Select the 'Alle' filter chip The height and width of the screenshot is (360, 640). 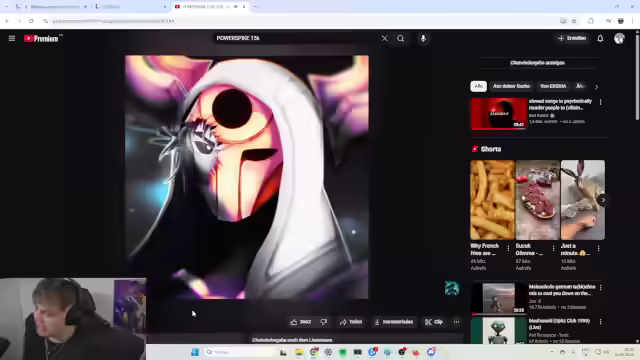pos(478,86)
